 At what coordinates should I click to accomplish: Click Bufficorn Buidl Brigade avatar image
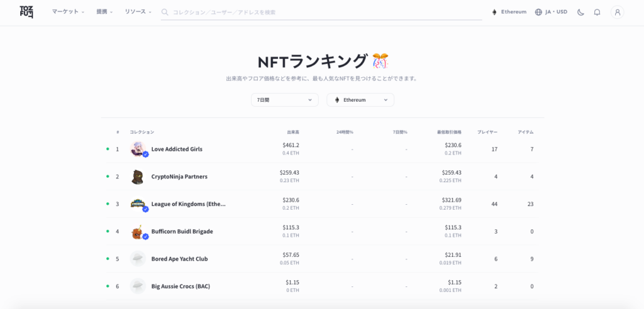[x=138, y=232]
